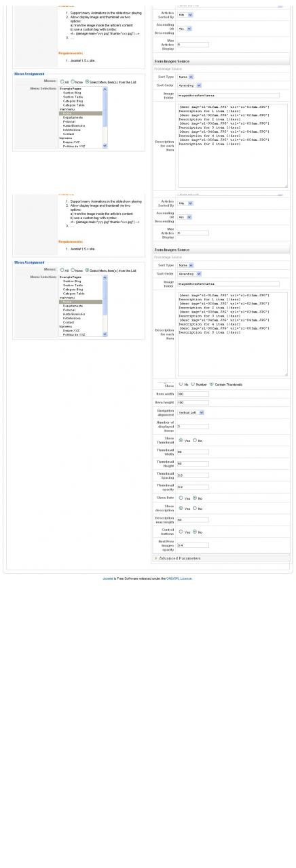Image resolution: width=296 pixels, height=868 pixels.
Task: Click scroll-down arrow of lower Menu Selection list
Action: coord(105,334)
